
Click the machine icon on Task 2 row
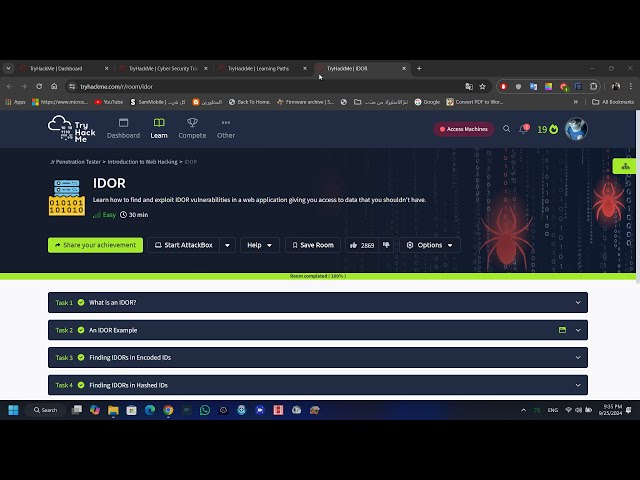coord(562,330)
